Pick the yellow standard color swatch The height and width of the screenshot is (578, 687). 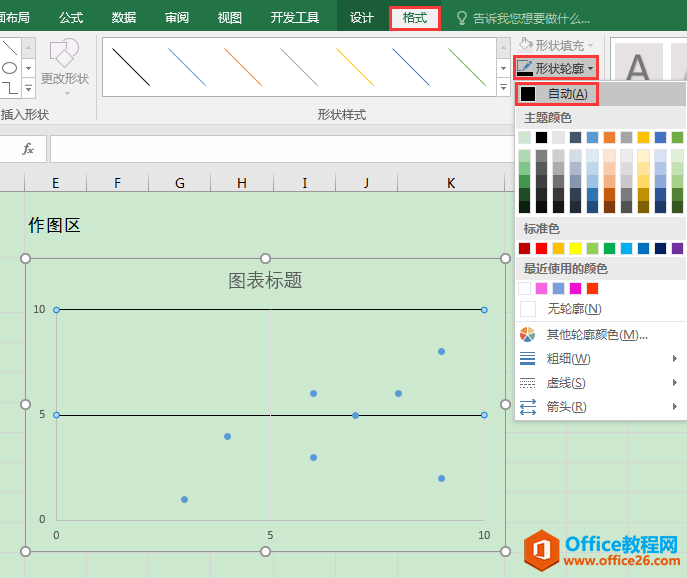[x=576, y=248]
